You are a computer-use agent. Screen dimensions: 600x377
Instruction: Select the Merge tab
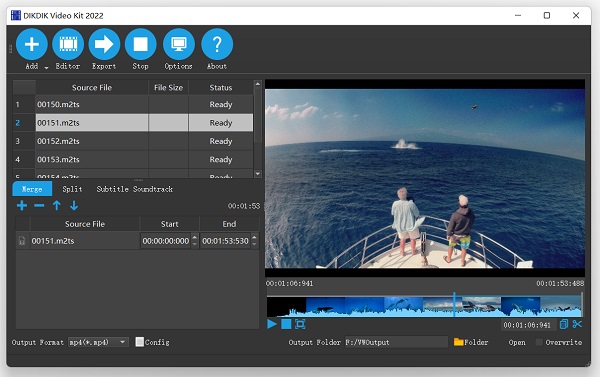point(32,189)
